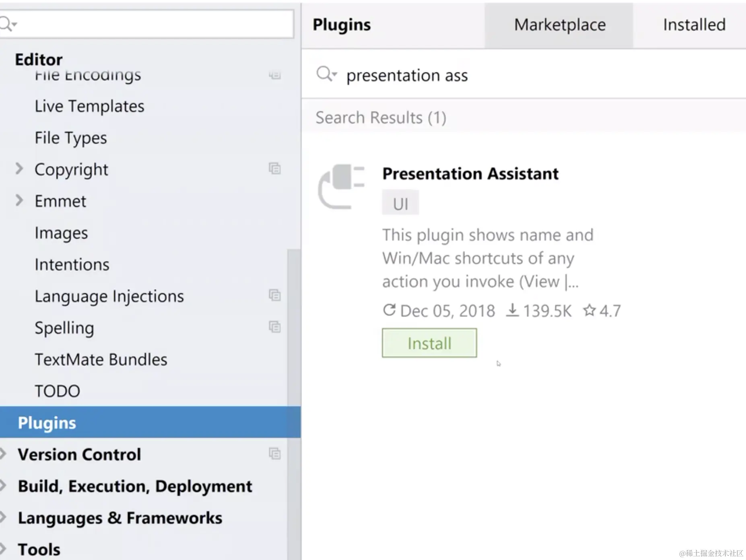
Task: Click the Presentation Assistant plugin icon
Action: tap(341, 187)
